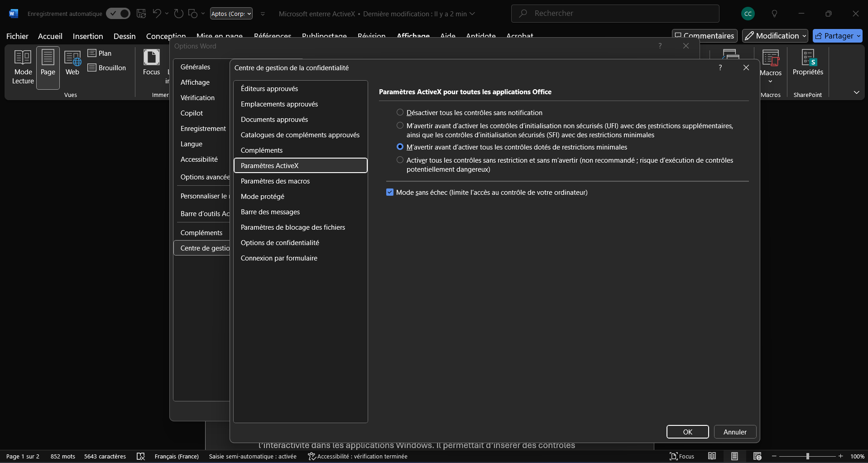Click the help icon in Options Word dialog
868x463 pixels.
(660, 46)
